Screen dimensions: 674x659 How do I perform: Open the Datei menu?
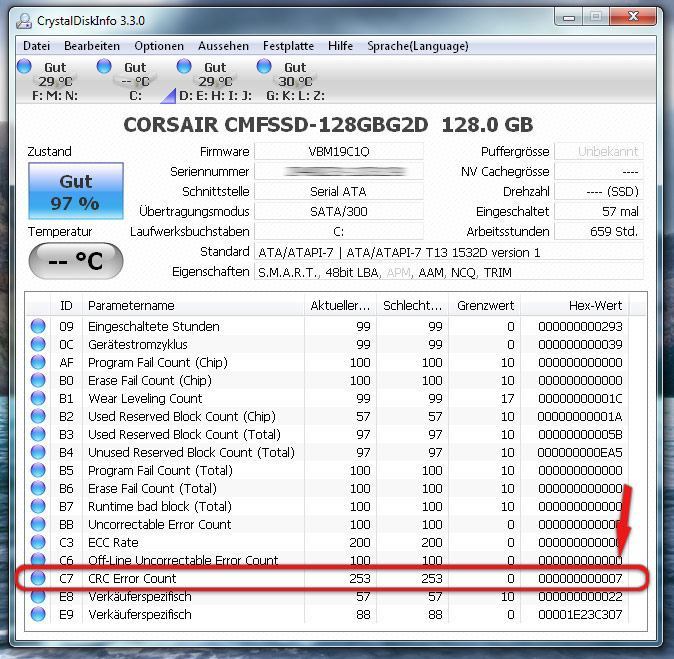pyautogui.click(x=37, y=46)
